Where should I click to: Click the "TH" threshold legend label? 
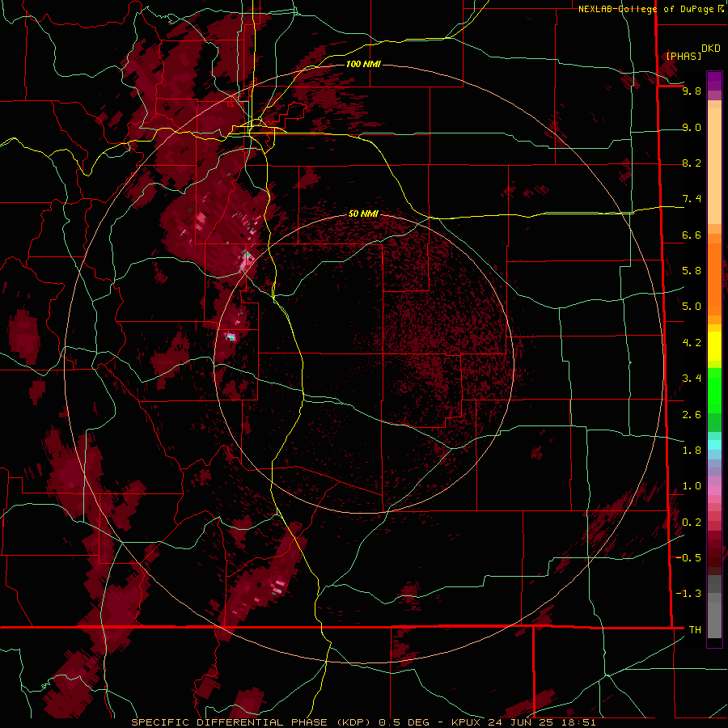click(x=695, y=630)
